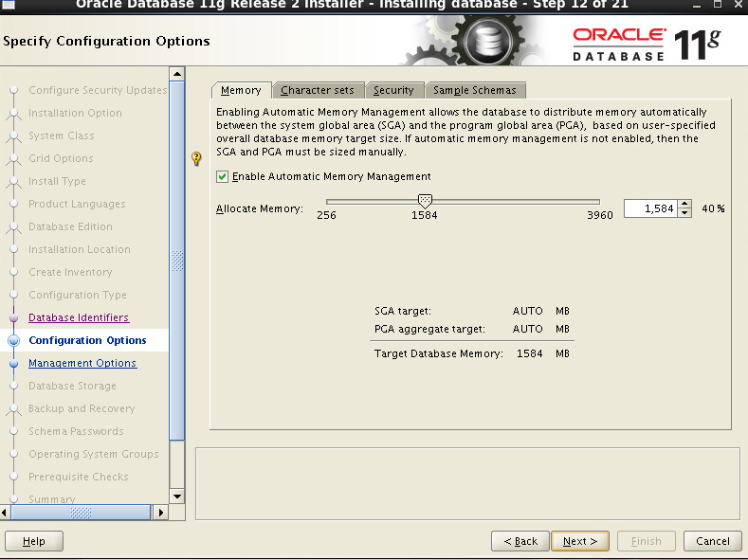Click the empty message area below the tabs

tap(467, 484)
